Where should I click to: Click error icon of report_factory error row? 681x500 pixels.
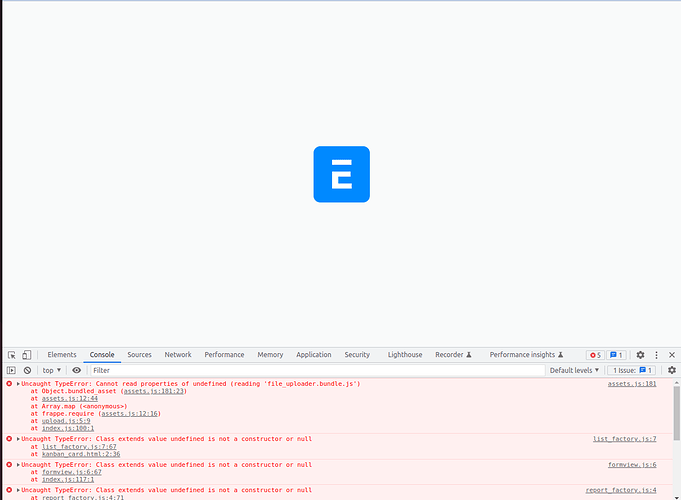9,490
